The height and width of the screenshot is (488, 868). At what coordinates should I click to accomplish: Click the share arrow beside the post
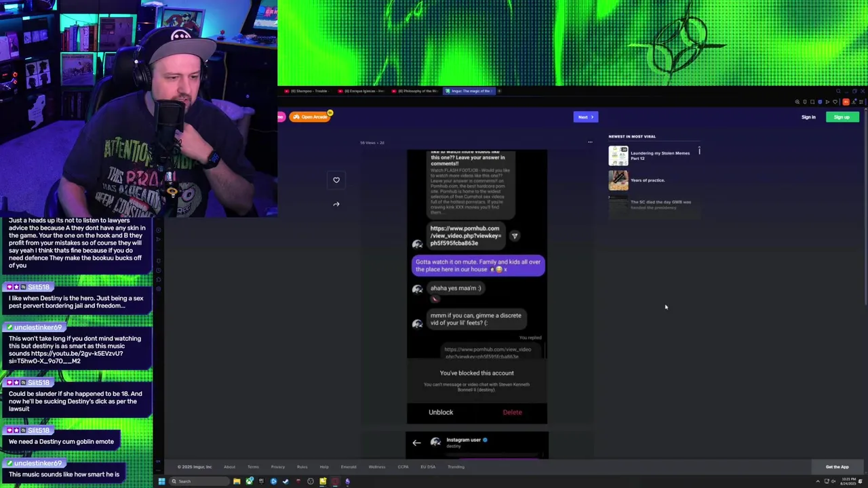click(336, 204)
